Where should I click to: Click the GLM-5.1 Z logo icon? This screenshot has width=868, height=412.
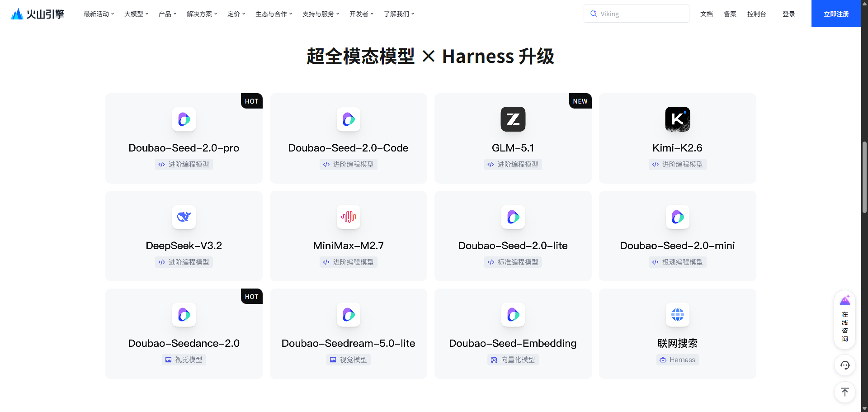pyautogui.click(x=513, y=119)
